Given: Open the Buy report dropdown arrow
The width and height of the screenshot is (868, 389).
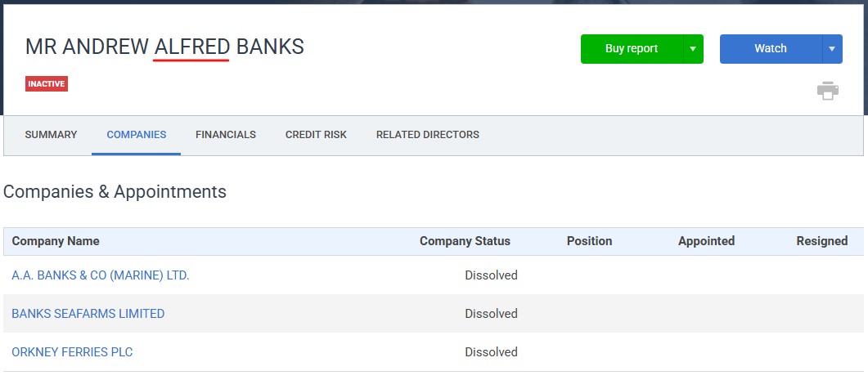Looking at the screenshot, I should tap(693, 49).
